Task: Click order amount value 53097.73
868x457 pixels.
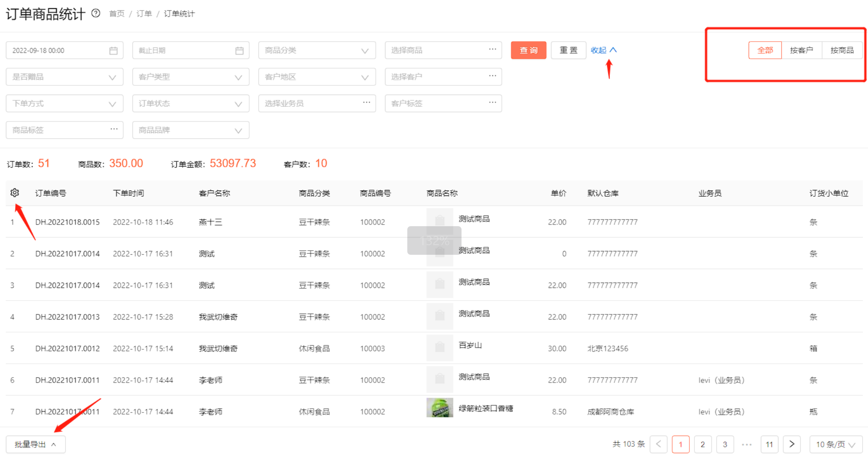Action: tap(233, 163)
